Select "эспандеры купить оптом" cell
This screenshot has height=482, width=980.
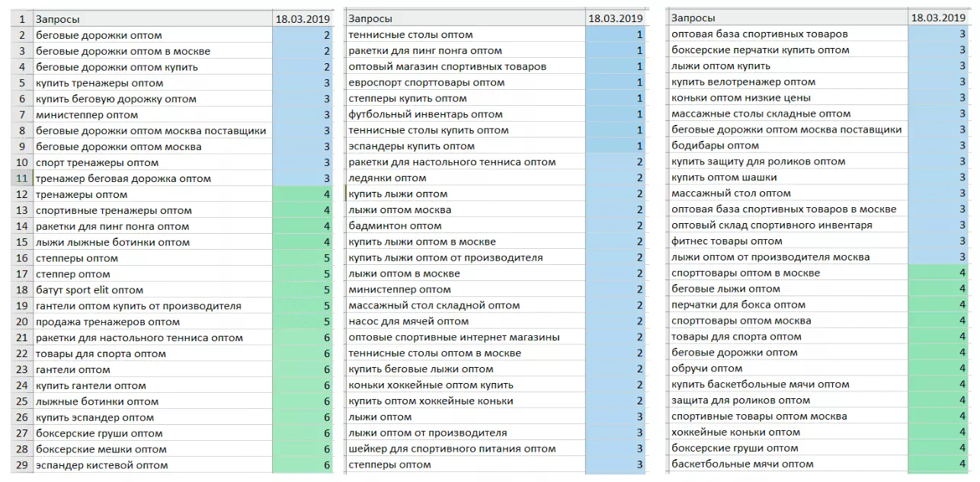466,146
